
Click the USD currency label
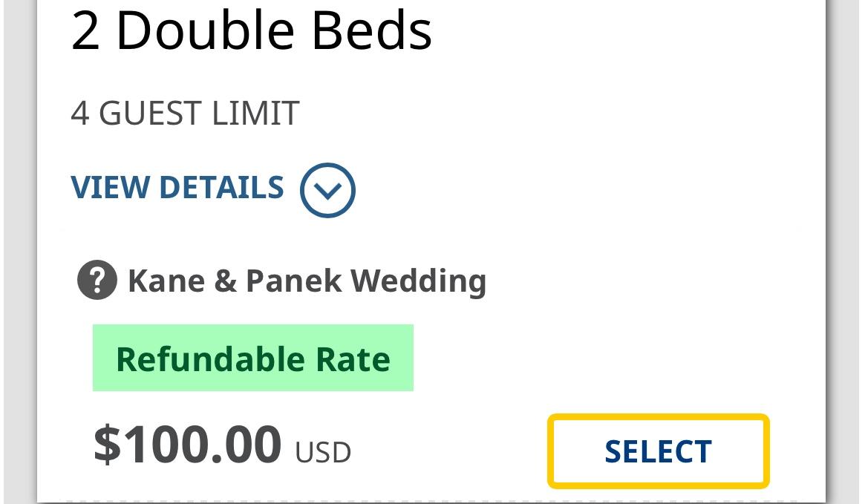(323, 452)
